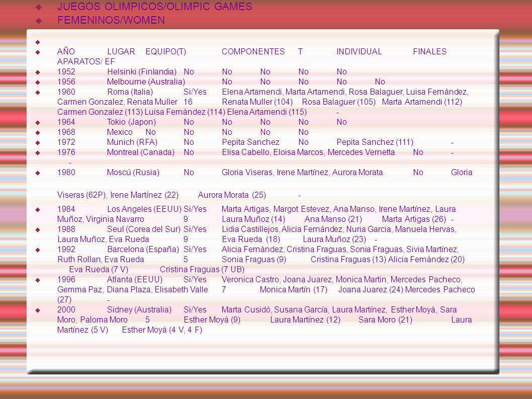Click 'Elena Artamendi (115)' result
The height and width of the screenshot is (399, 532).
267,112
